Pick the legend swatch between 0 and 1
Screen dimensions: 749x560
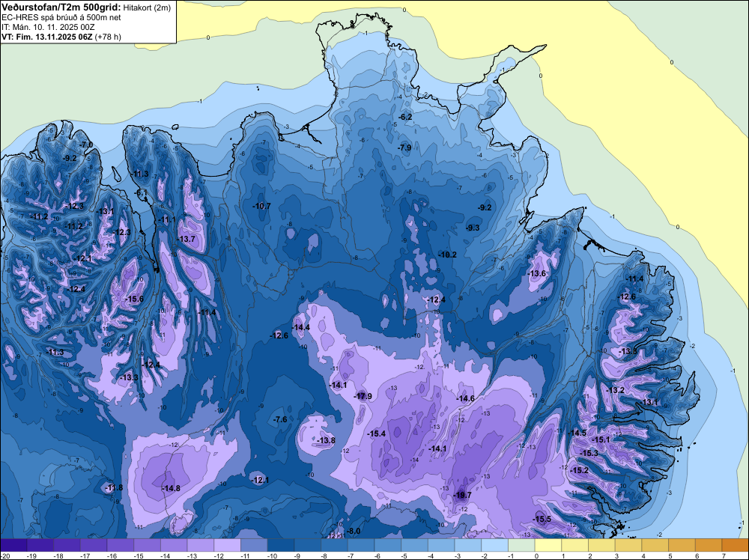[x=548, y=545]
